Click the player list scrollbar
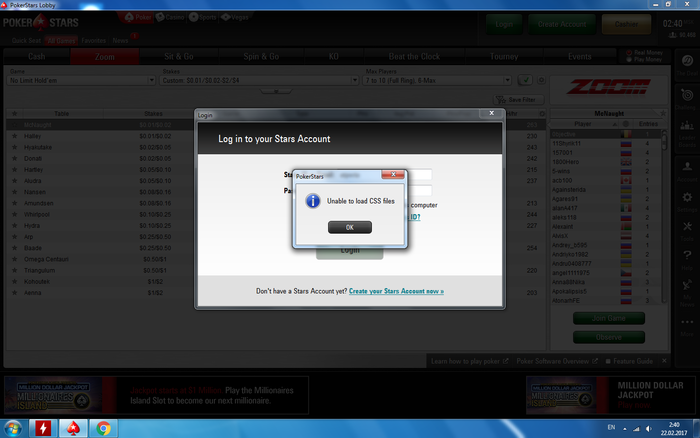Image resolution: width=700 pixels, height=438 pixels. (x=664, y=141)
